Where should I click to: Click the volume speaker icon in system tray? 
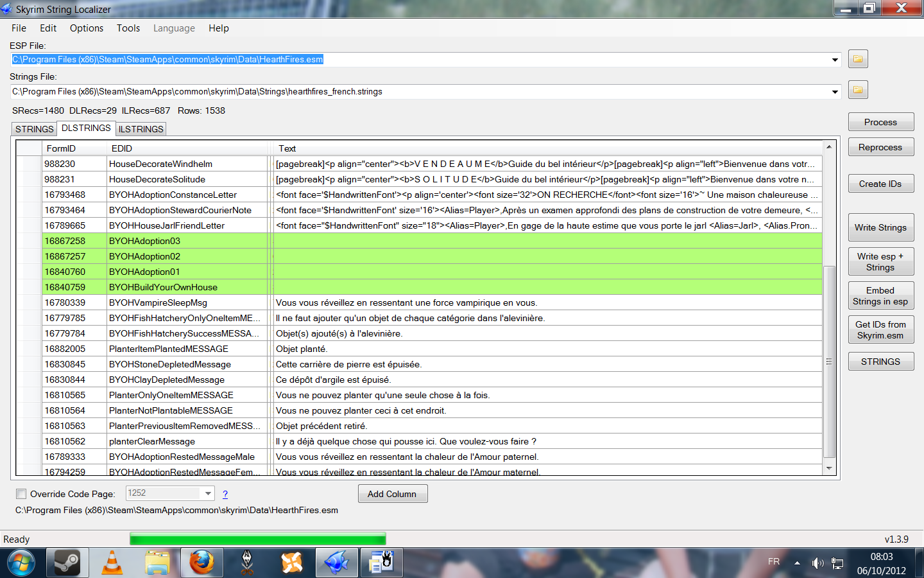[x=817, y=563]
